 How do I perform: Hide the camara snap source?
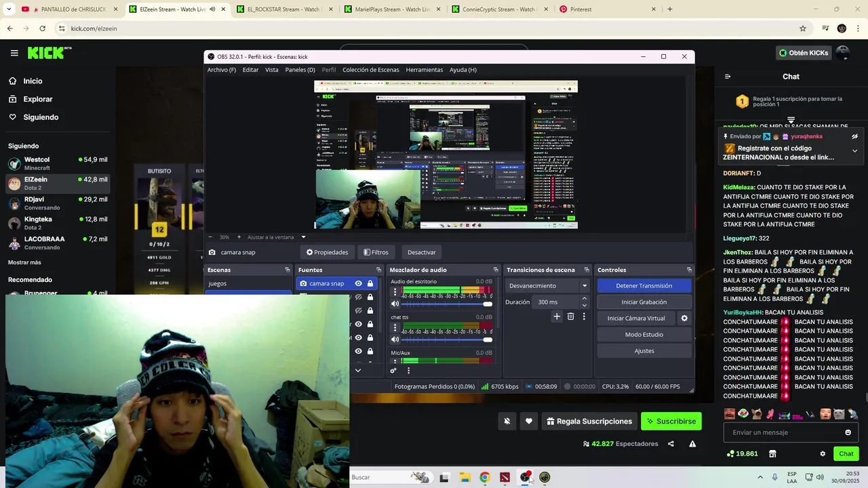pos(358,283)
